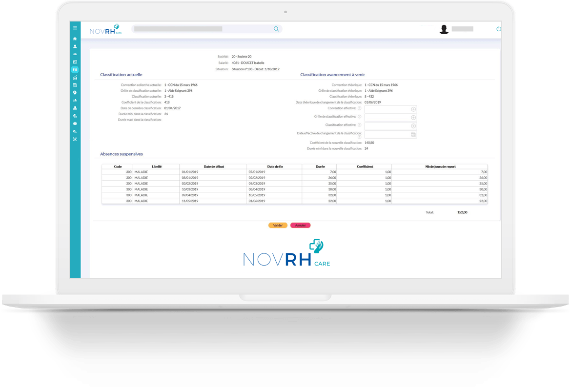571x392 pixels.
Task: Sort table by Libellé column header
Action: (x=157, y=166)
